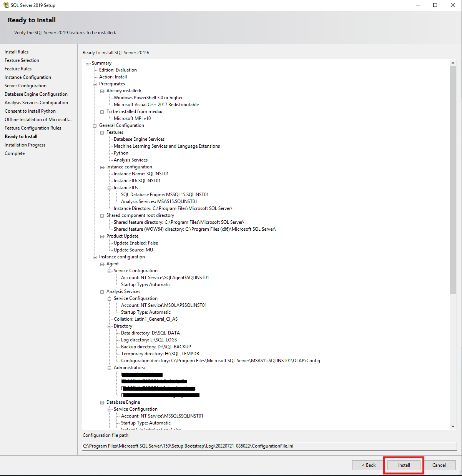Screen dimensions: 462x476
Task: Select 'Update Enabled: False' row
Action: pyautogui.click(x=136, y=243)
